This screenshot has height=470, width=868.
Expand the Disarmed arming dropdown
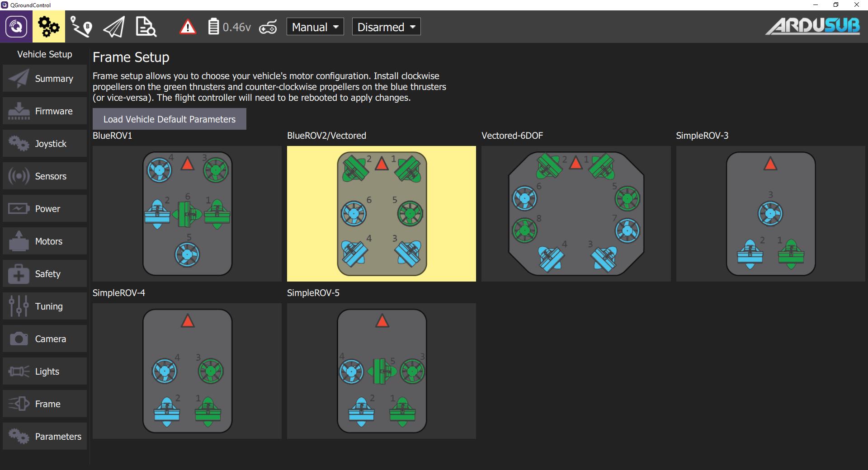[x=386, y=27]
